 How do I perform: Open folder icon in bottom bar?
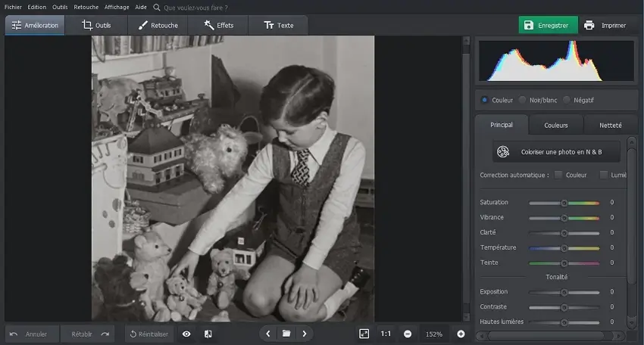286,334
